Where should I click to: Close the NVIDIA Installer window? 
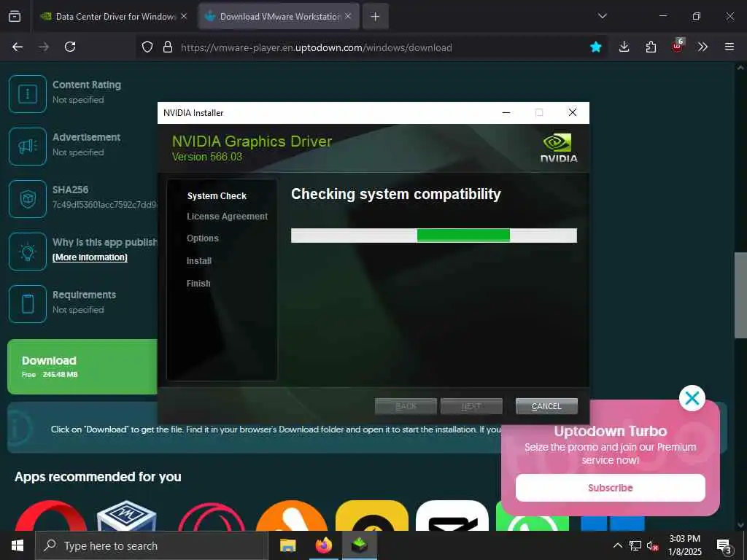pyautogui.click(x=573, y=112)
